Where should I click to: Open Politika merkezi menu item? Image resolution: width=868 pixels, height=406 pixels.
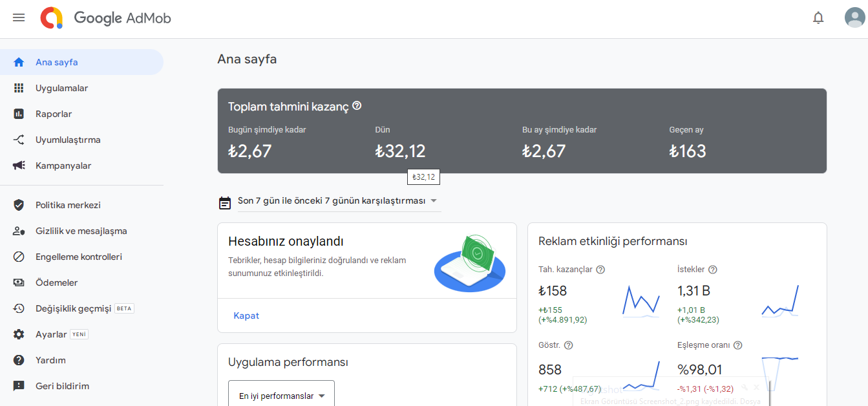(81, 205)
